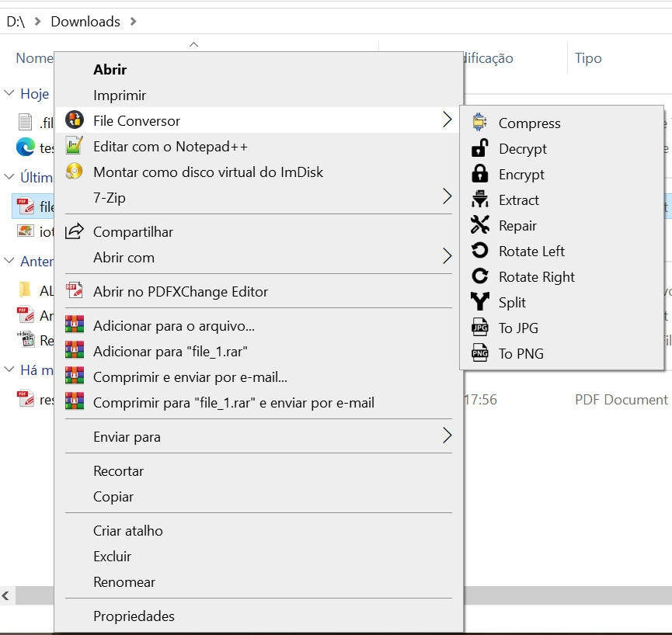Click PDF icon under Há m group
The height and width of the screenshot is (635, 672).
[x=26, y=399]
